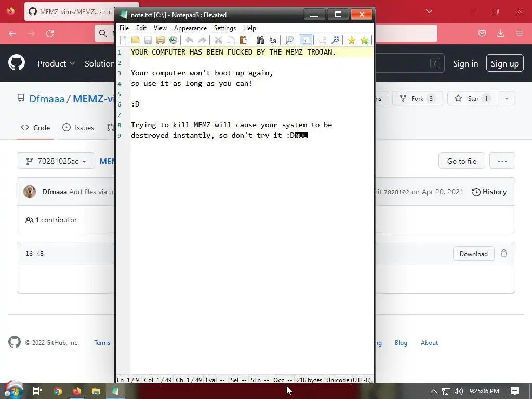The image size is (532, 399).
Task: Click the New file icon in Notepad3 toolbar
Action: click(x=123, y=40)
